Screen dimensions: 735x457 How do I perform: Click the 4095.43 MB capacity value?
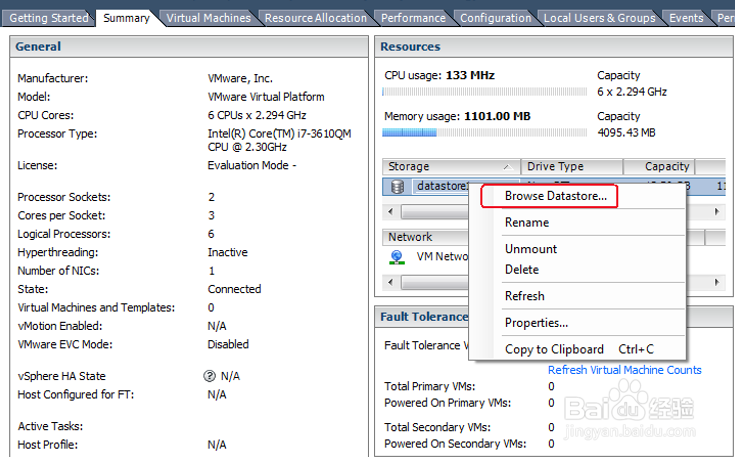click(626, 133)
